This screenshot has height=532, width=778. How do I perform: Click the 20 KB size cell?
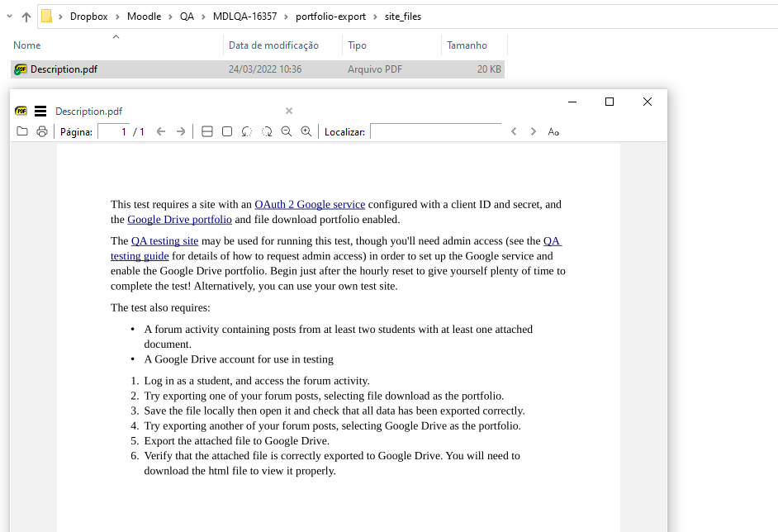(489, 69)
